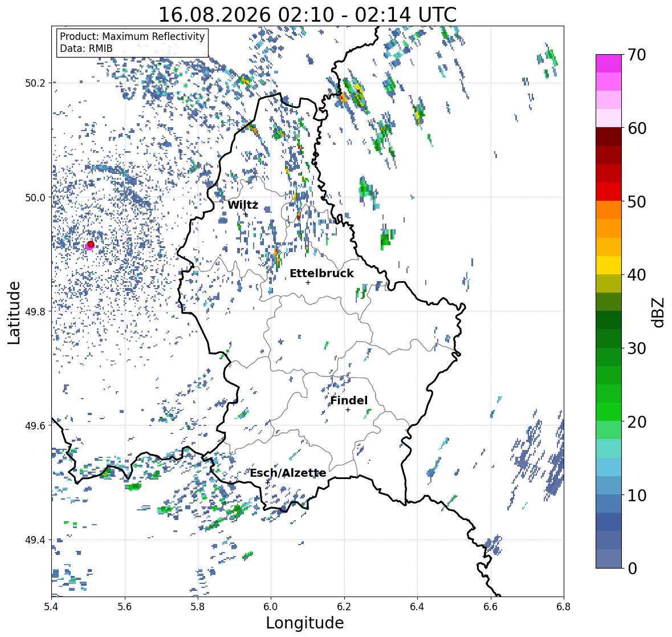Click the chart title timestamp 02:10 - 02:14 UTC
Screen dimensions: 672x637
(x=367, y=15)
